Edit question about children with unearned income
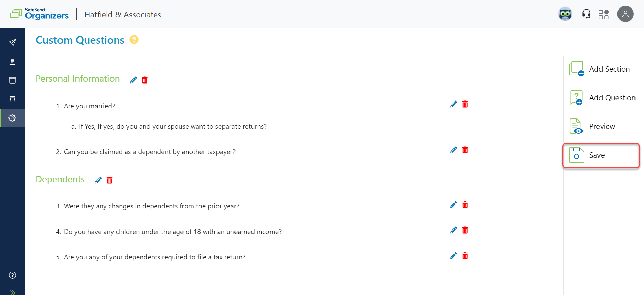Image resolution: width=644 pixels, height=295 pixels. pyautogui.click(x=453, y=230)
